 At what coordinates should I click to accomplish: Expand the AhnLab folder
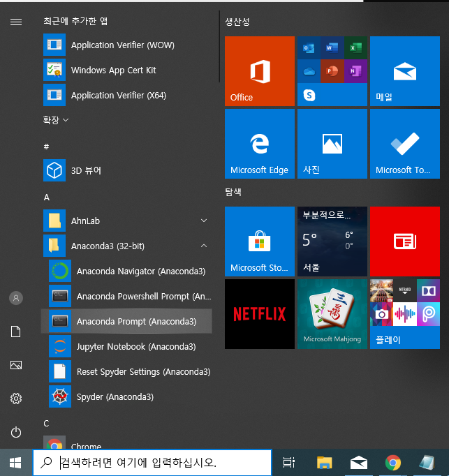(126, 221)
